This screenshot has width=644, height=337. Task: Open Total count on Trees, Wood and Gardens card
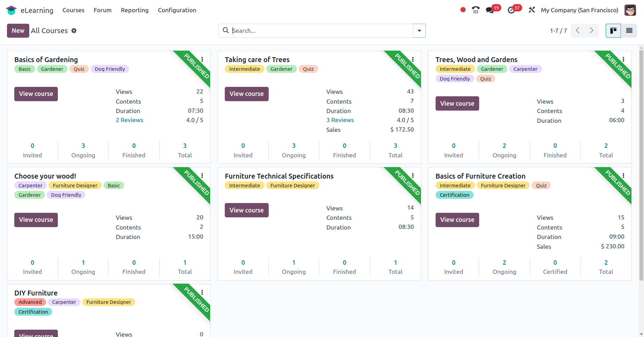pyautogui.click(x=606, y=150)
